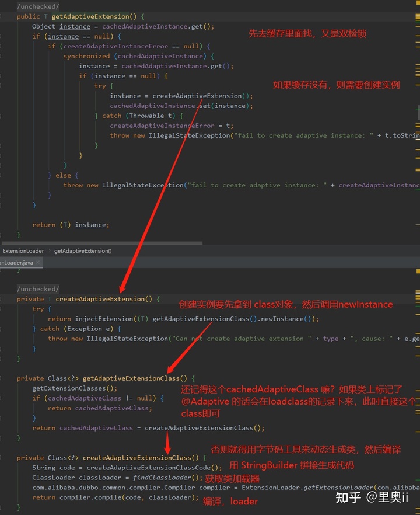
Task: Click getAdaptiveExtension in its method declaration
Action: [x=90, y=16]
